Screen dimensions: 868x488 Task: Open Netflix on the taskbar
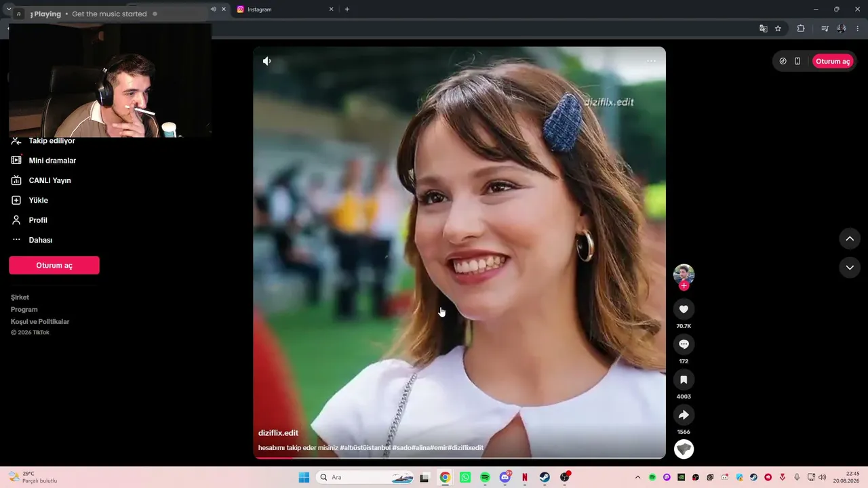[x=525, y=477]
